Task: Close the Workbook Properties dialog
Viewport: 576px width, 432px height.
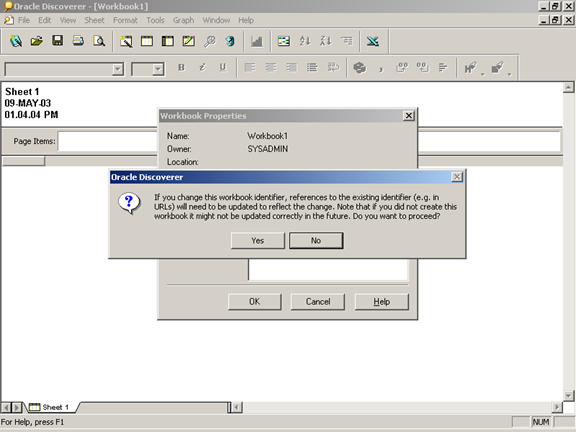Action: click(408, 116)
